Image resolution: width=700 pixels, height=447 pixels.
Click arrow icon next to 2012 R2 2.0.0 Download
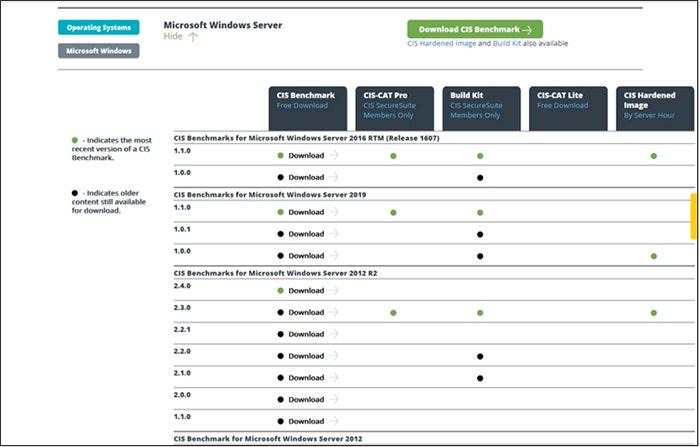333,399
